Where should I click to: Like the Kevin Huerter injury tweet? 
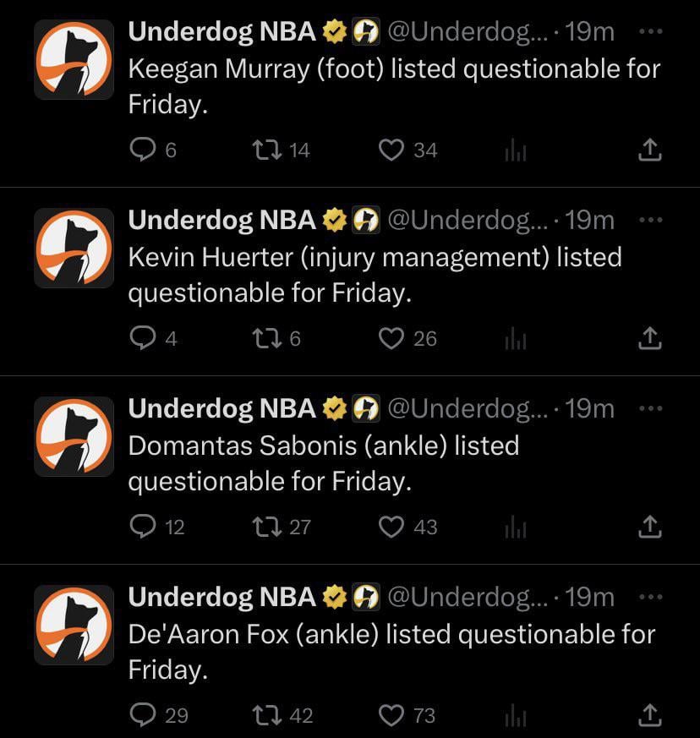click(391, 338)
